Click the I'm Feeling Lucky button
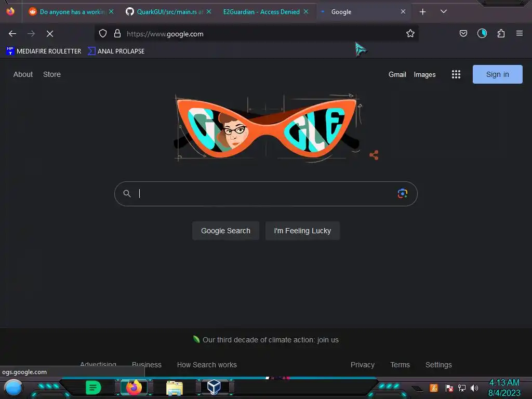 302,231
